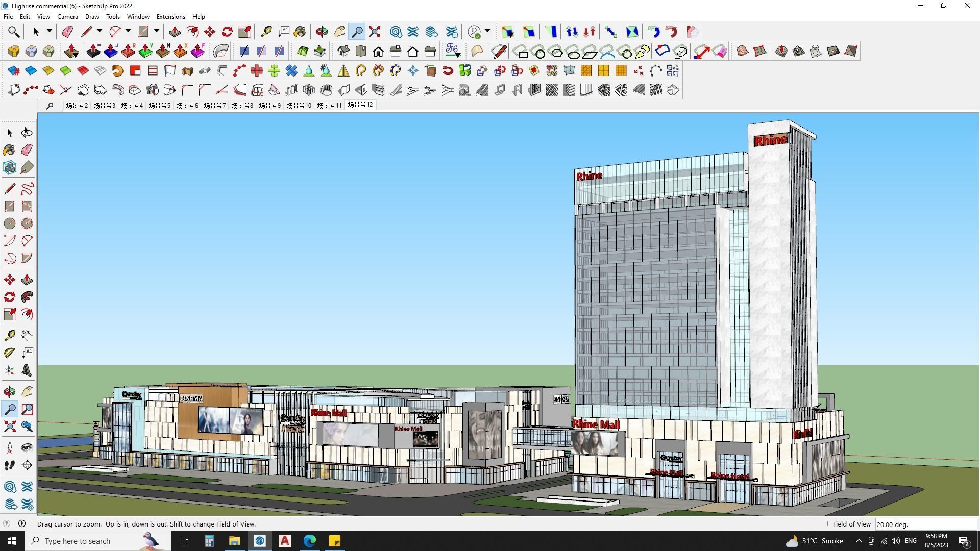
Task: Switch to Iso house view icon
Action: click(x=344, y=51)
